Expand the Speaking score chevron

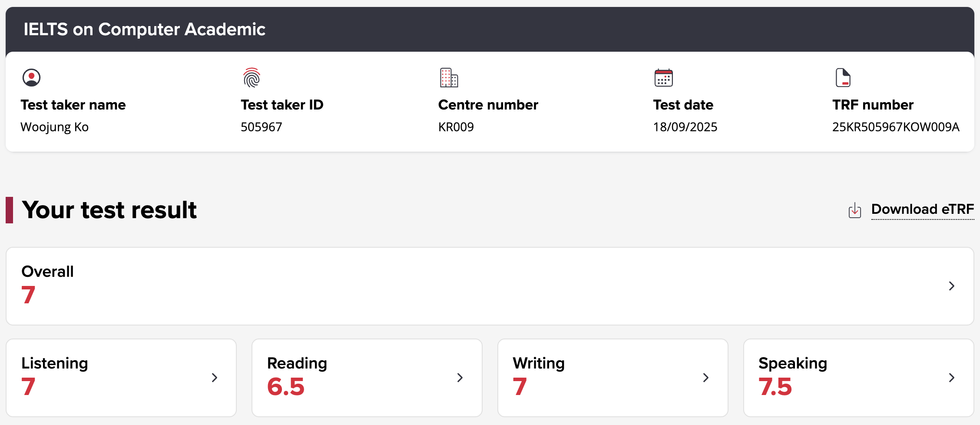click(x=951, y=378)
